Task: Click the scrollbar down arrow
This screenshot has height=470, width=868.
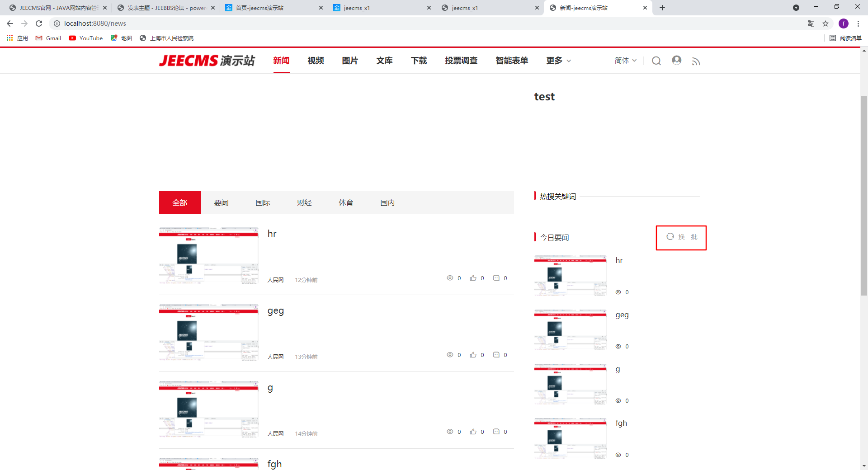Action: 864,466
